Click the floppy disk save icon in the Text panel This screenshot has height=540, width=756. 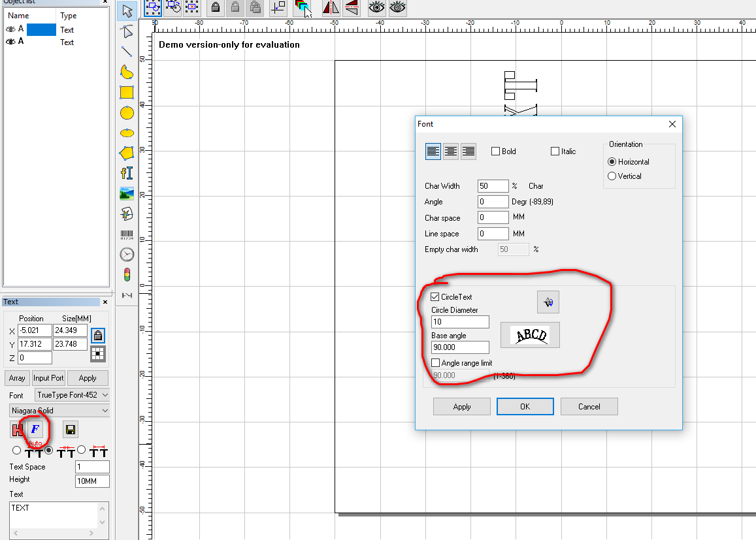(x=71, y=429)
